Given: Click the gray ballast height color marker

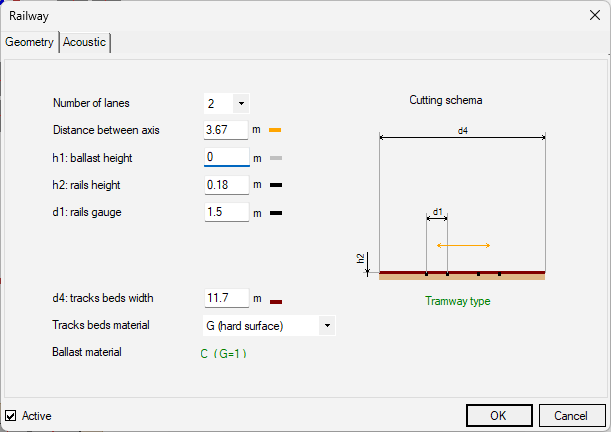Looking at the screenshot, I should 276,158.
